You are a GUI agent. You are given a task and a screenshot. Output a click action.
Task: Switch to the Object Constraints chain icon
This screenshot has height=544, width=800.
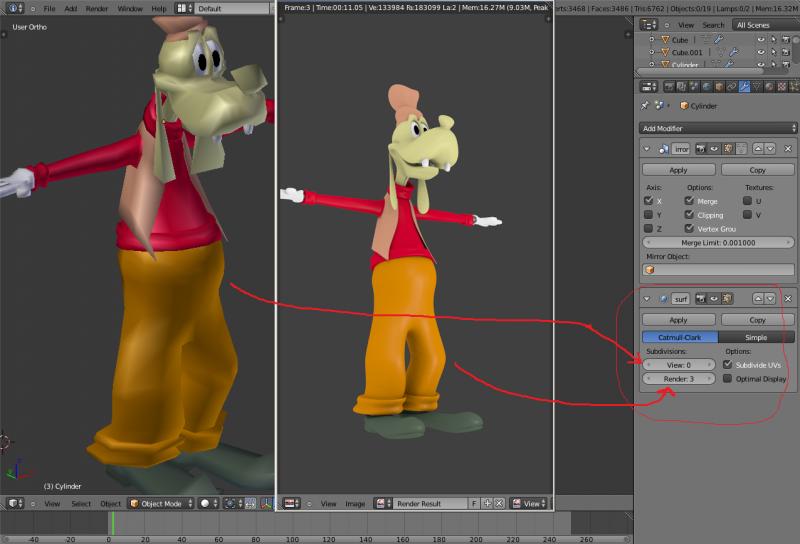click(732, 87)
